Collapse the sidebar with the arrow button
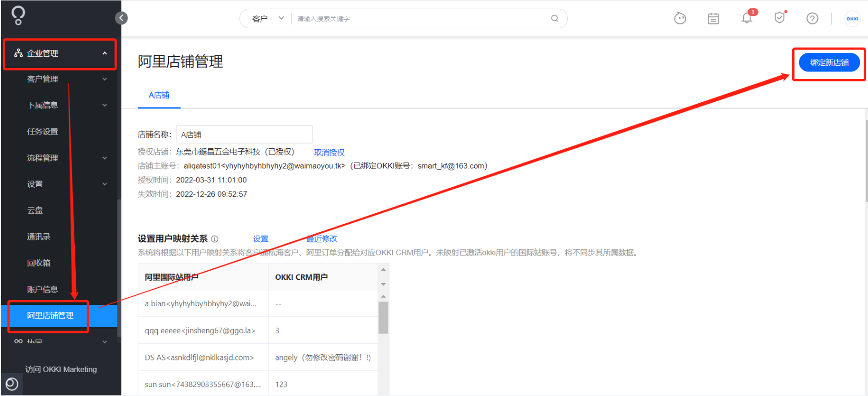The image size is (868, 396). (x=121, y=18)
